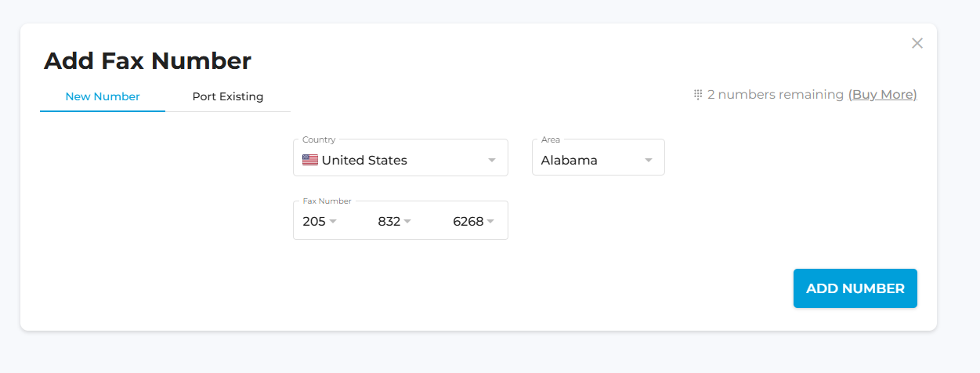This screenshot has width=980, height=373.
Task: Click the '2 numbers remaining' text
Action: tap(776, 95)
